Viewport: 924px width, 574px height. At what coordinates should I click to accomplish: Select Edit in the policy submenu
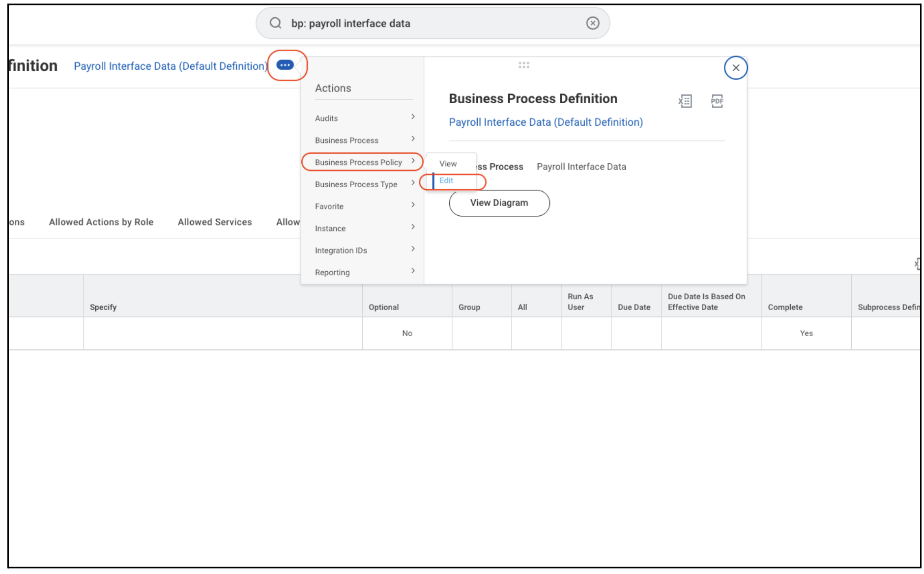[446, 180]
